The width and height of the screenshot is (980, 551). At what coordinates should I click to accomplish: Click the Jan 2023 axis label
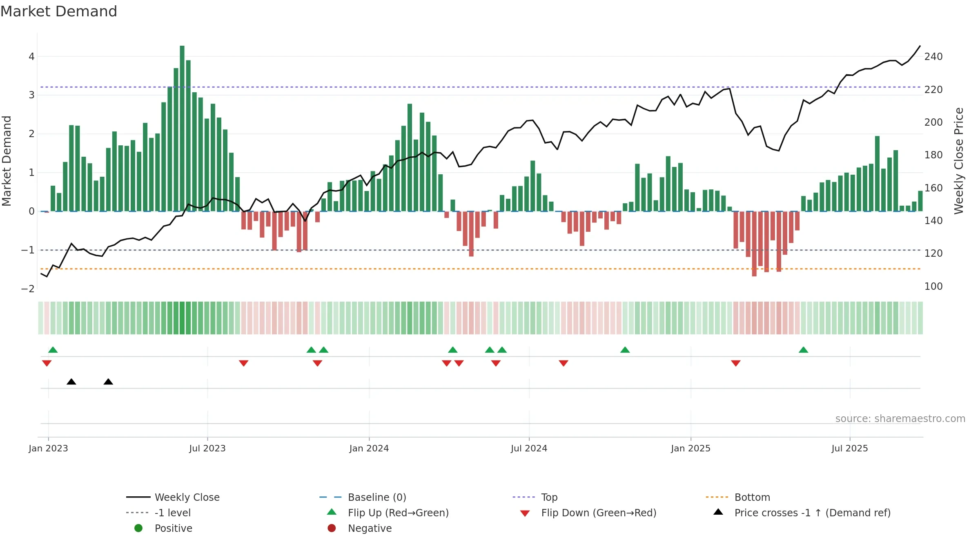click(48, 448)
